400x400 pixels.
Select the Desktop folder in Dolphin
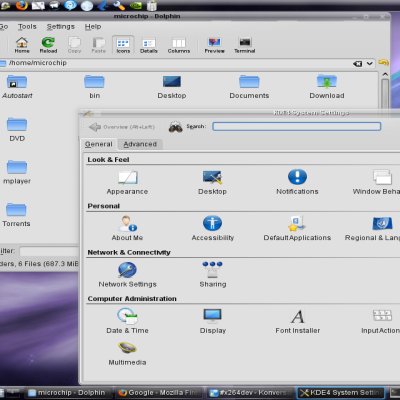tap(172, 87)
